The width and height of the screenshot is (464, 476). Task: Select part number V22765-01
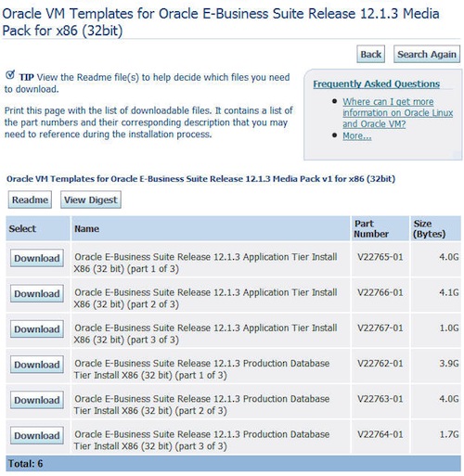click(x=380, y=257)
